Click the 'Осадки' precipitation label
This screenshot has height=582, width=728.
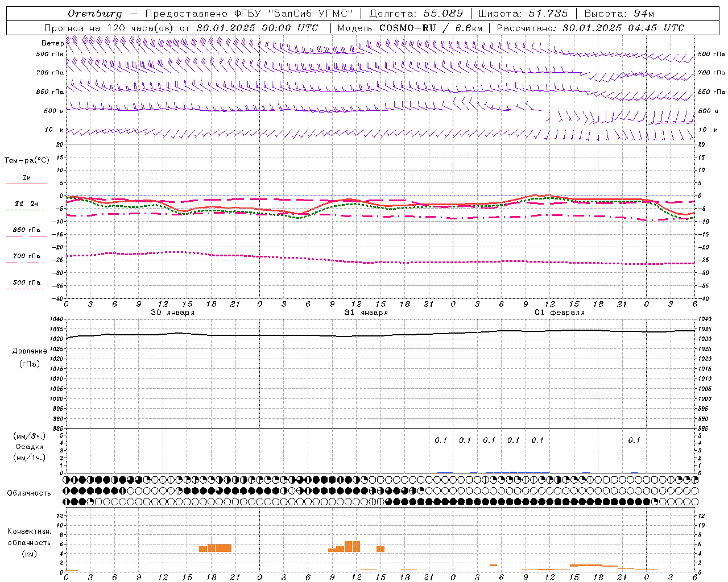click(30, 447)
